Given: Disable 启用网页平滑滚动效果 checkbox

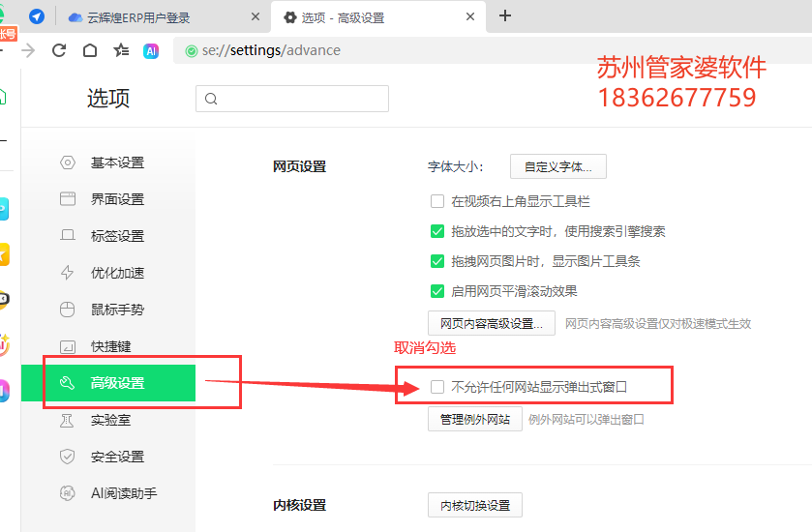Looking at the screenshot, I should 437,291.
